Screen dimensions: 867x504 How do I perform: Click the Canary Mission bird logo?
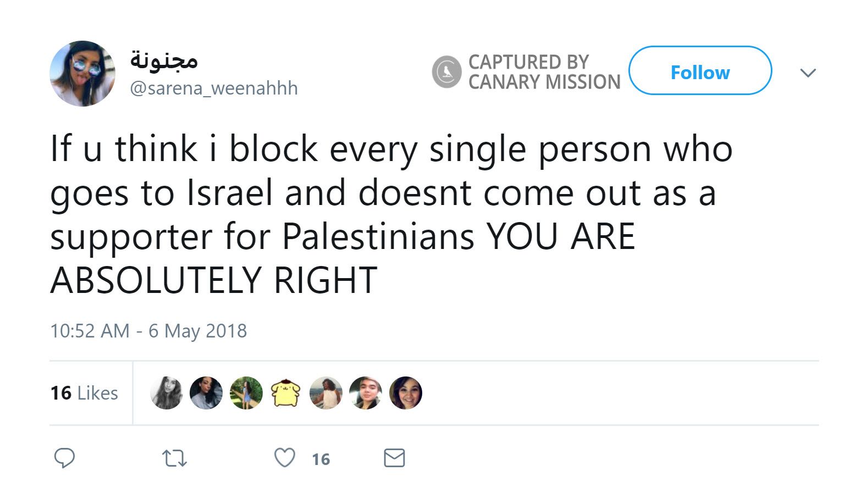(446, 72)
